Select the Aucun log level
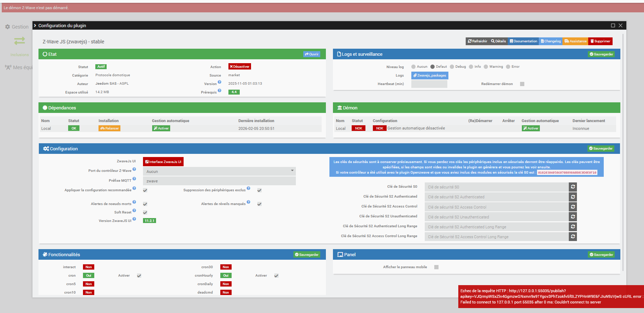Viewport: 644px width, 313px height. tap(413, 67)
